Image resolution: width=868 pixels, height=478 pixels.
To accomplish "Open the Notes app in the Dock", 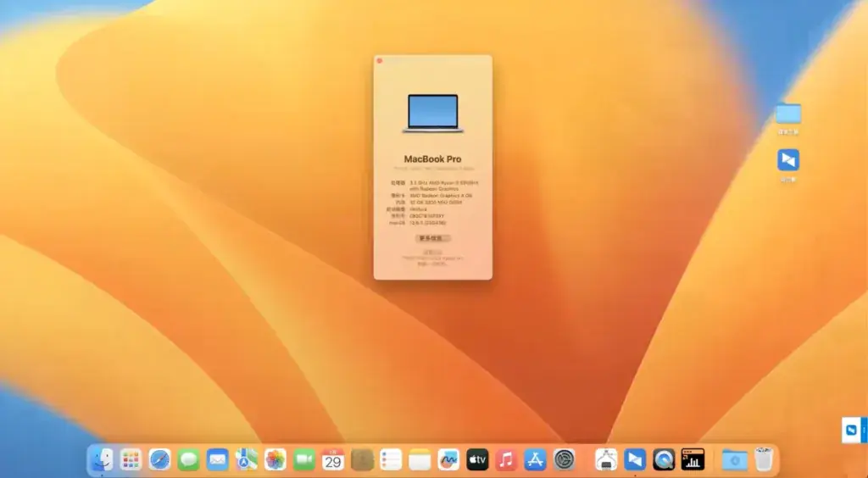I will (x=420, y=459).
